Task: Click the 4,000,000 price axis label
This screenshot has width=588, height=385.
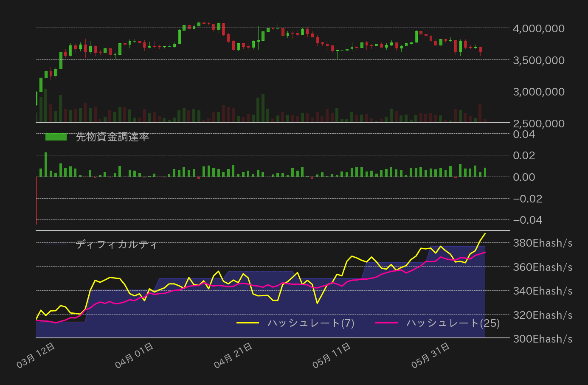Action: (538, 28)
